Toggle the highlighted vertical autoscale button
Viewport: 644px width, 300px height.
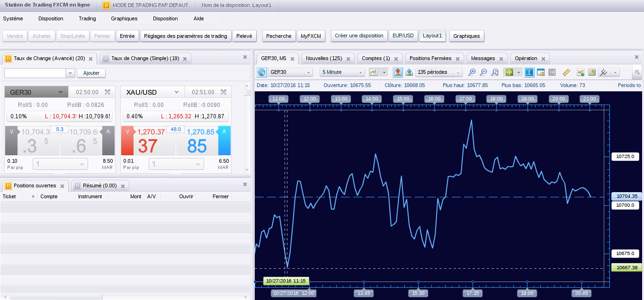coord(529,72)
